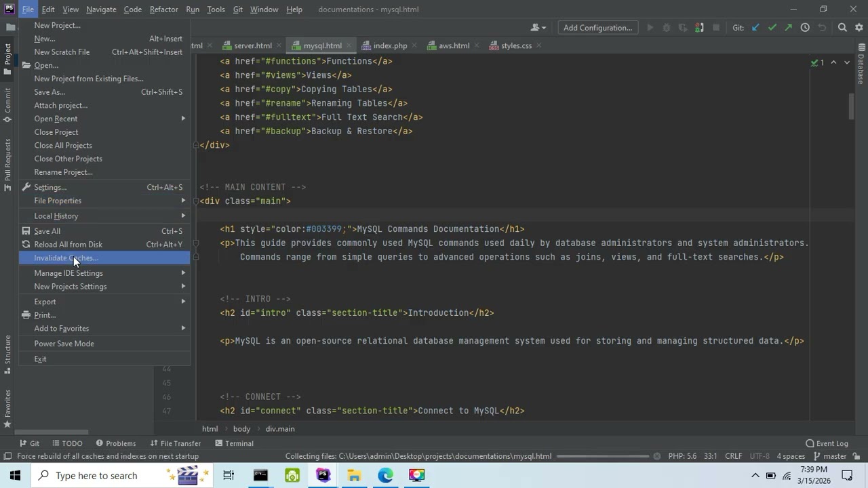Expand the Export submenu
The image size is (868, 488).
(104, 302)
